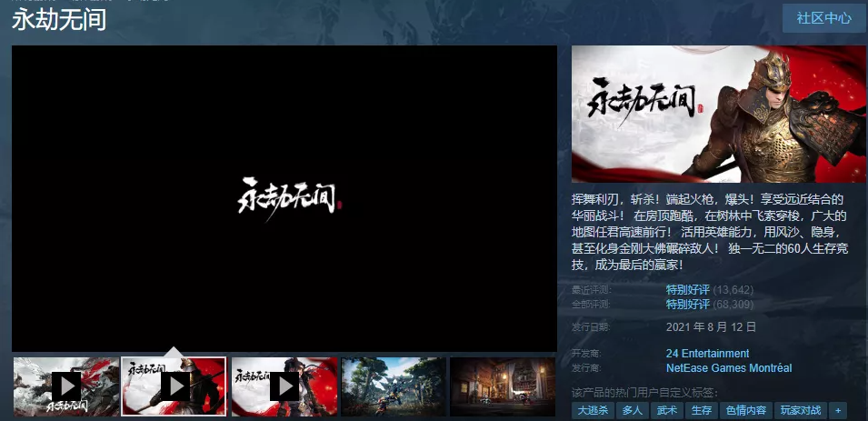This screenshot has width=868, height=421.
Task: Click the 该产品的热门用户自定义标签 heading
Action: 644,393
